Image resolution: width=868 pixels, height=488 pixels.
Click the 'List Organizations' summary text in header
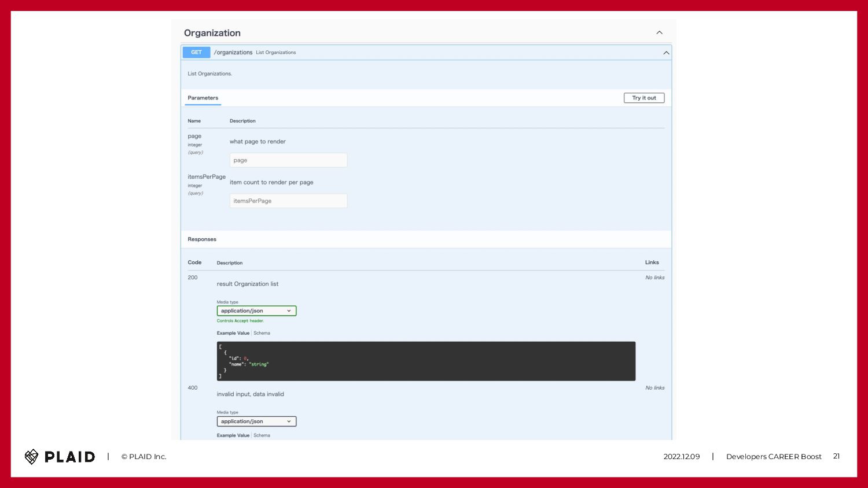tap(276, 53)
